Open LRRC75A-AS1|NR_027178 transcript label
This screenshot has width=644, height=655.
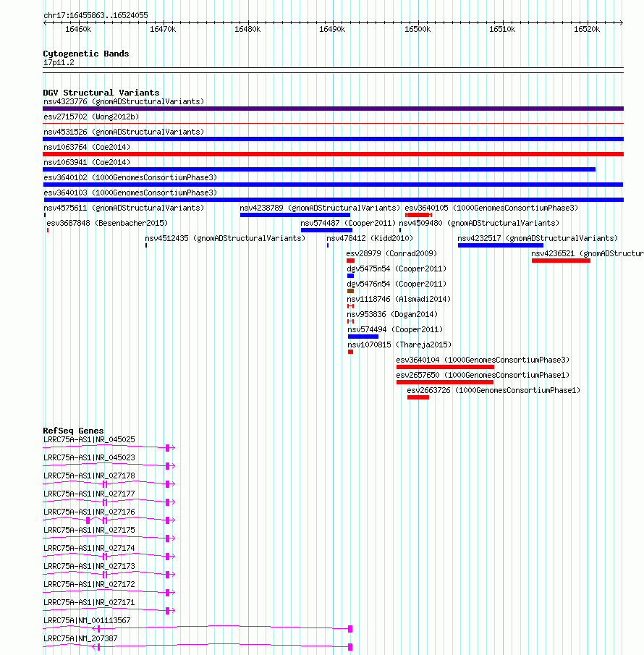[x=90, y=476]
